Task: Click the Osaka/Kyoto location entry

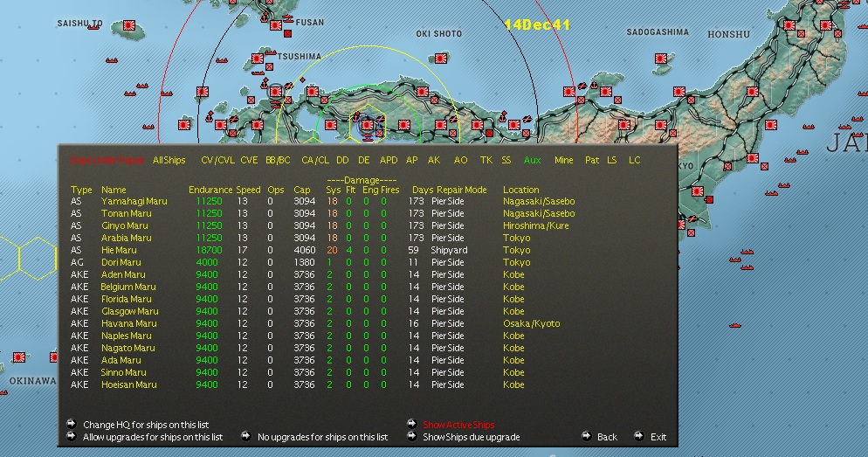Action: click(532, 323)
